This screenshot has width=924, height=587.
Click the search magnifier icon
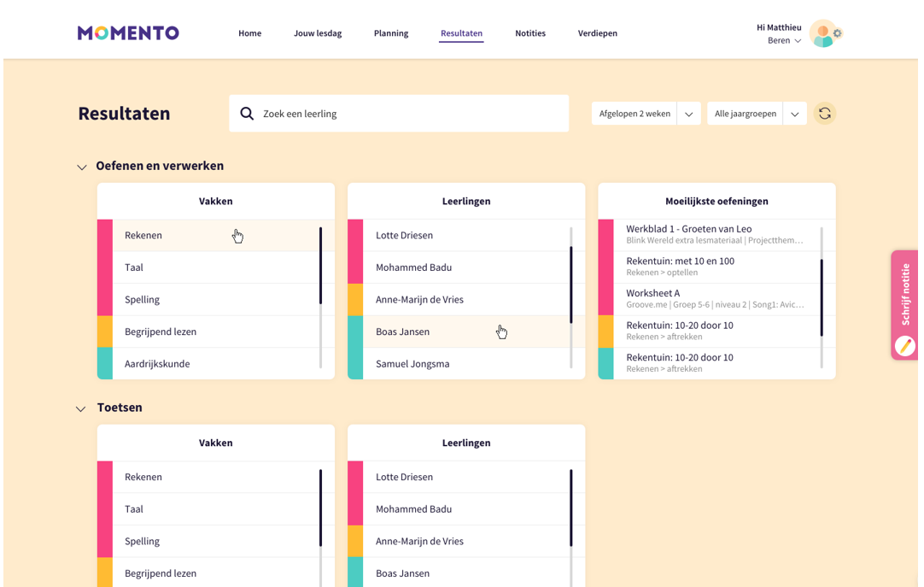click(x=247, y=114)
